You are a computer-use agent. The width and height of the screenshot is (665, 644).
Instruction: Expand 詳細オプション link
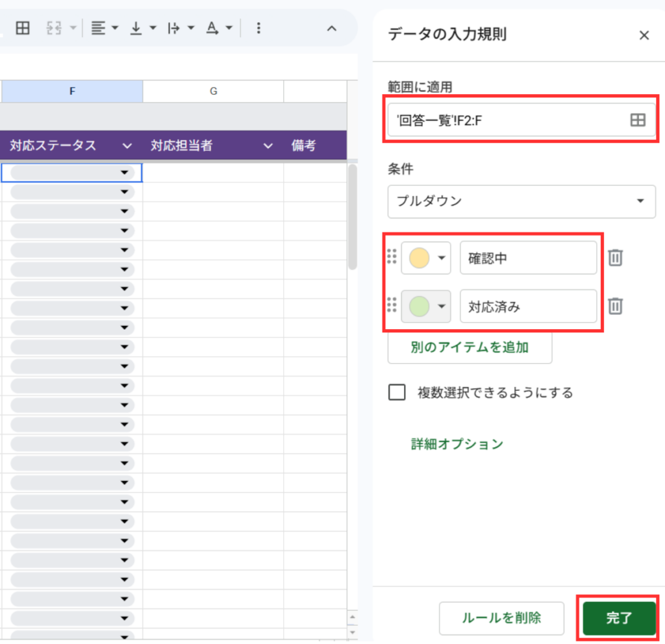[x=457, y=444]
